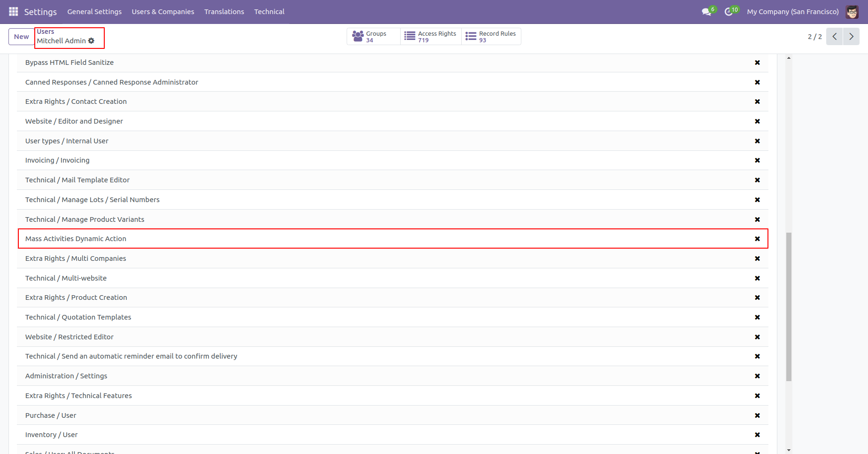Remove Inventory / User group

pyautogui.click(x=757, y=435)
